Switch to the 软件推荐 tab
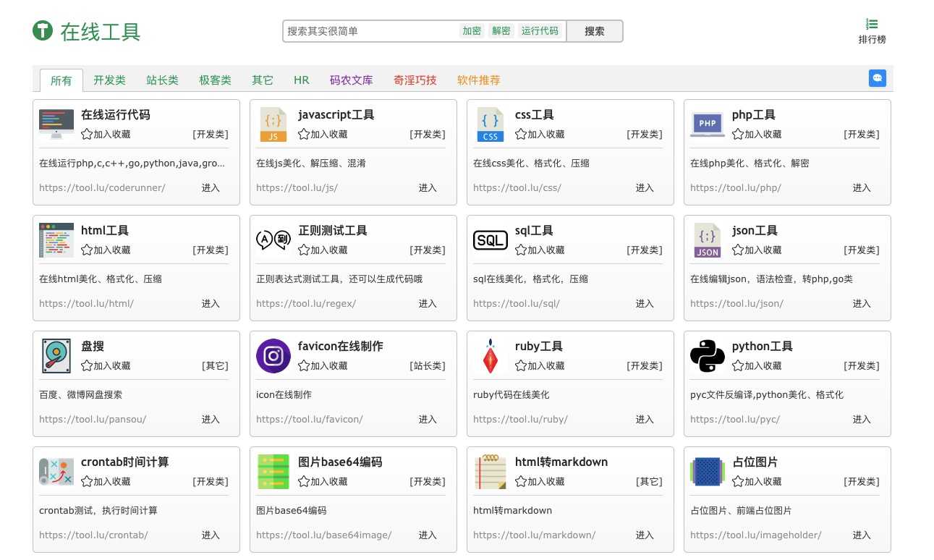The image size is (934, 560). [479, 80]
